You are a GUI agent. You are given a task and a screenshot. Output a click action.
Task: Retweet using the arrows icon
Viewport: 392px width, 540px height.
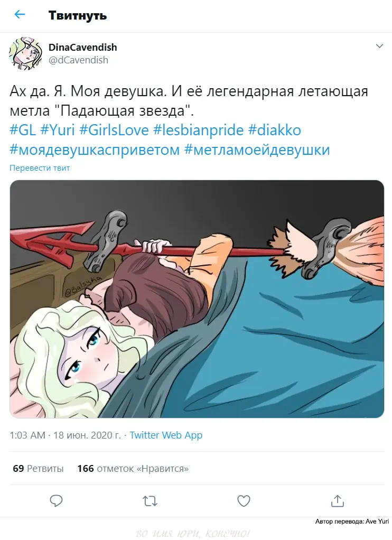150,501
